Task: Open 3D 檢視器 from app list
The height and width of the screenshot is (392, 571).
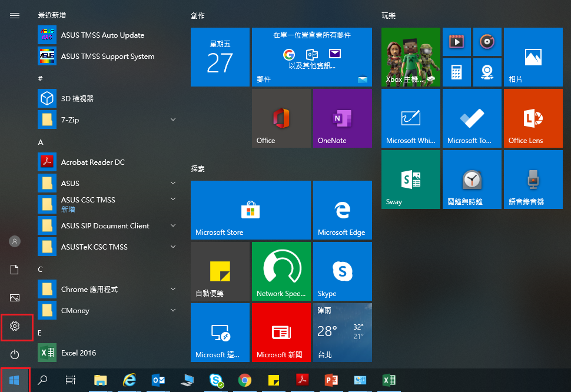Action: pyautogui.click(x=108, y=98)
